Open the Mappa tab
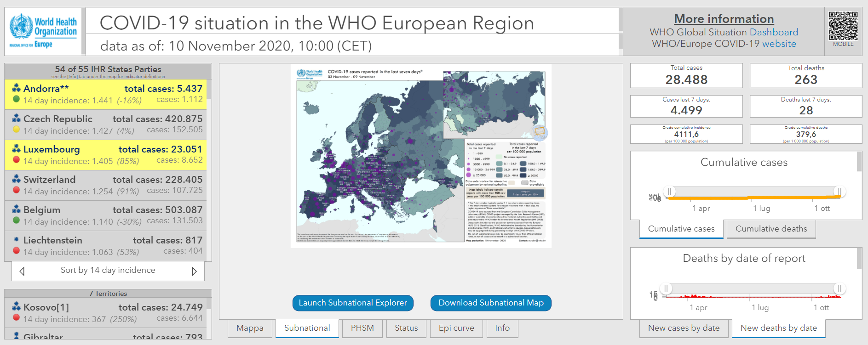The image size is (868, 345). [250, 328]
